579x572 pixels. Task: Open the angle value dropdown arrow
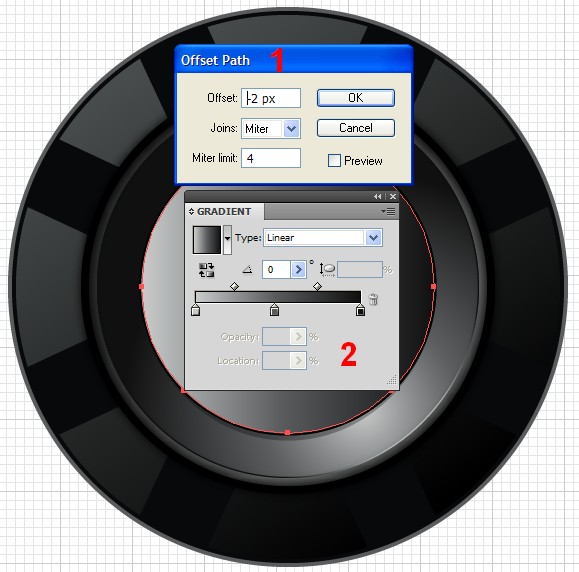298,270
